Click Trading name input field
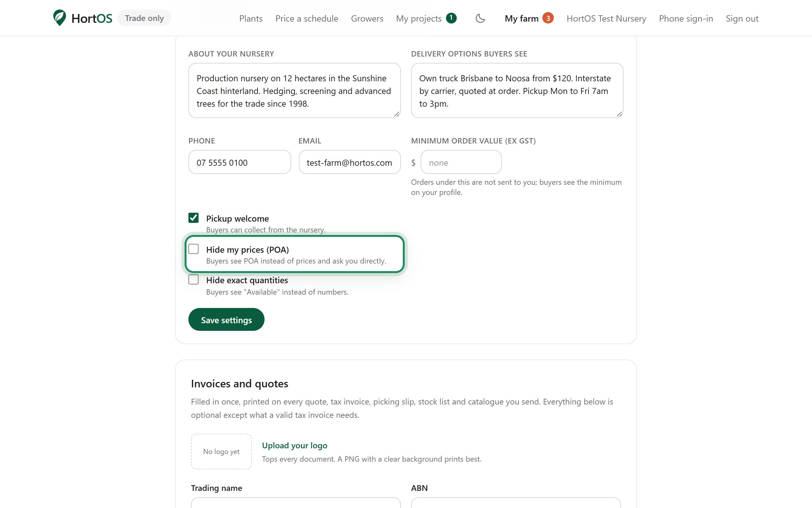The height and width of the screenshot is (508, 812). pyautogui.click(x=296, y=503)
